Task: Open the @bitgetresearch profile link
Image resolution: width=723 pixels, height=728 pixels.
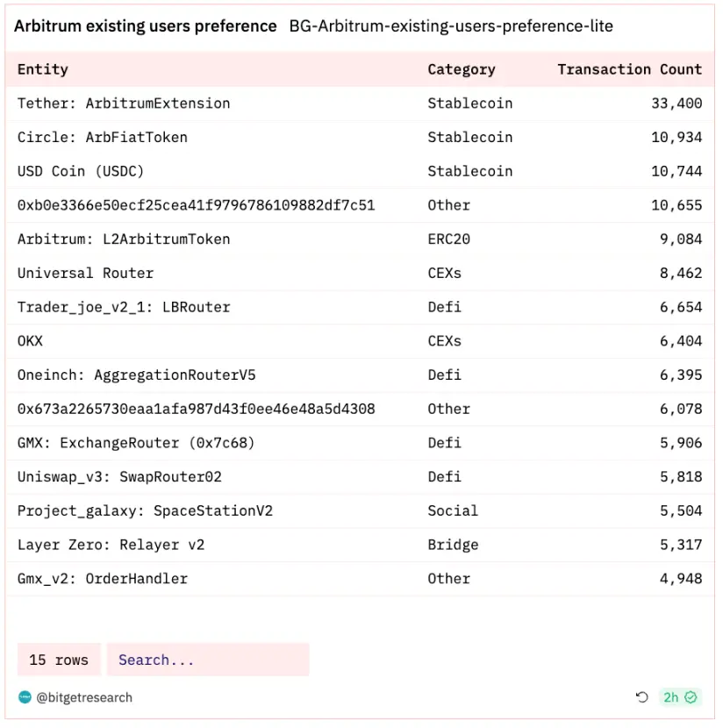Action: (x=84, y=697)
